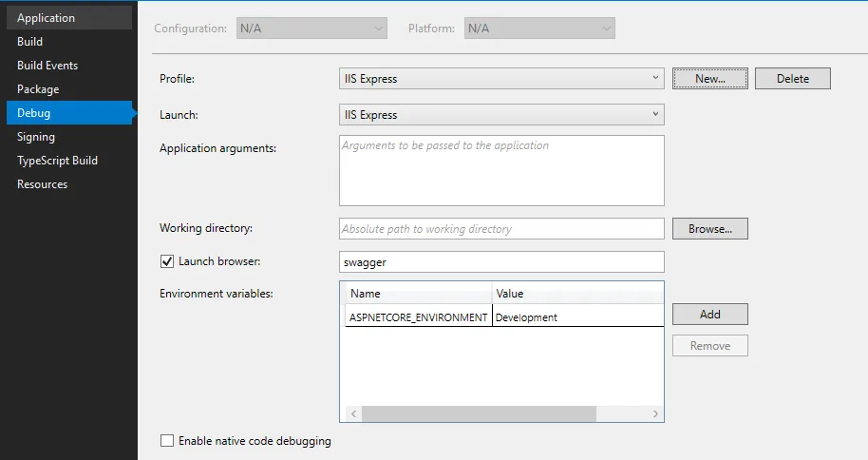Enable native code debugging
868x460 pixels.
pyautogui.click(x=167, y=441)
